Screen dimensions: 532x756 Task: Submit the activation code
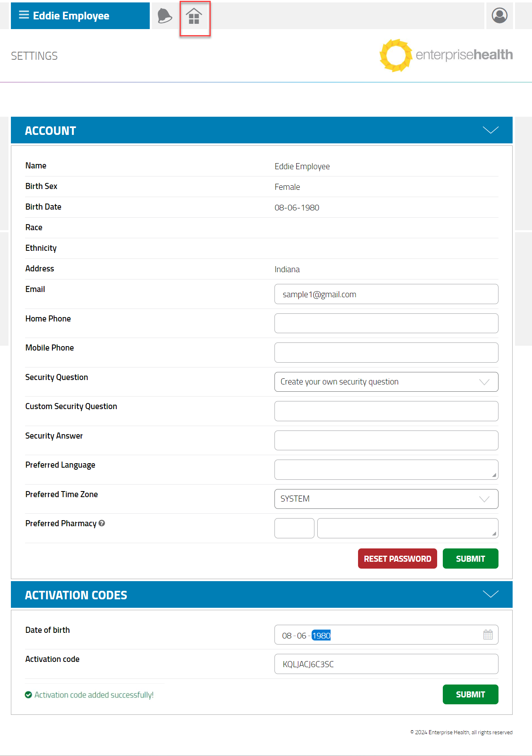click(x=470, y=694)
